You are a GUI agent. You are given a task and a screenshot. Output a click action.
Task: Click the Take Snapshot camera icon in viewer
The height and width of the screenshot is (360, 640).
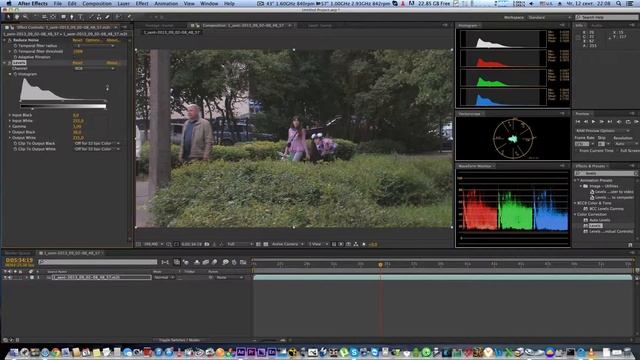[x=207, y=244]
